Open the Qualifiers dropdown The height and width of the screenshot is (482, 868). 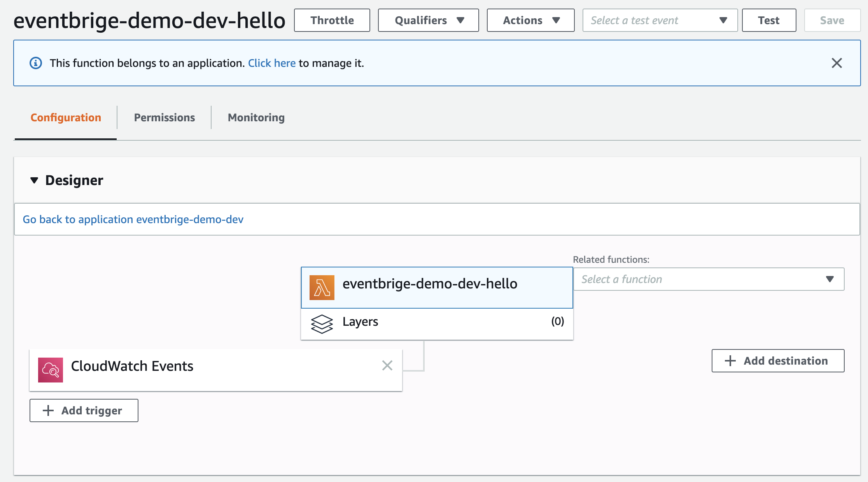coord(428,20)
